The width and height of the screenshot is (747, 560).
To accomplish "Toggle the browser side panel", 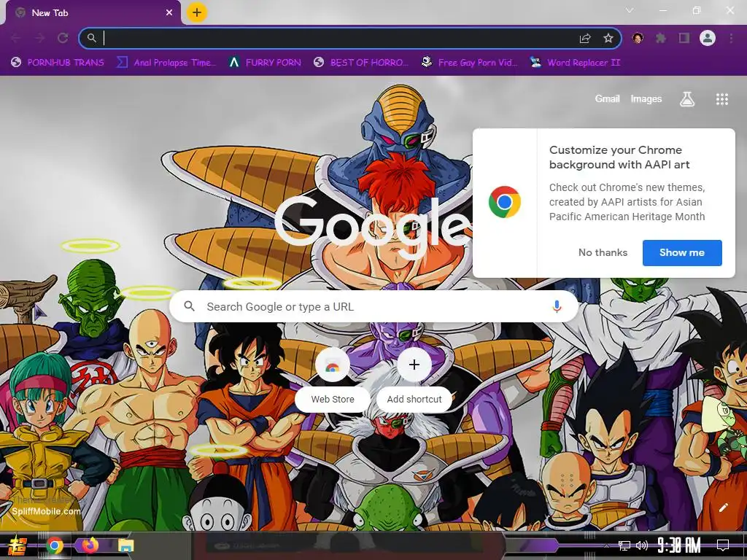I will (684, 38).
